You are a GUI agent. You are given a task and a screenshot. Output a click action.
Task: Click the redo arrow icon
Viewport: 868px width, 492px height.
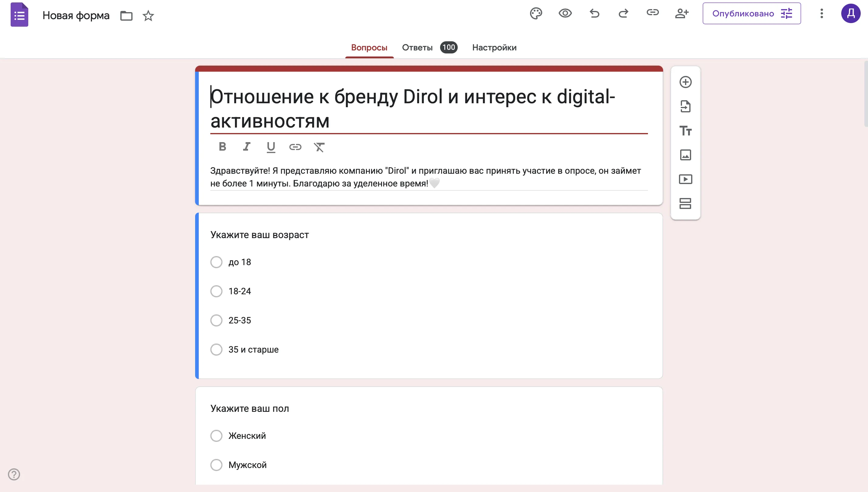tap(623, 14)
